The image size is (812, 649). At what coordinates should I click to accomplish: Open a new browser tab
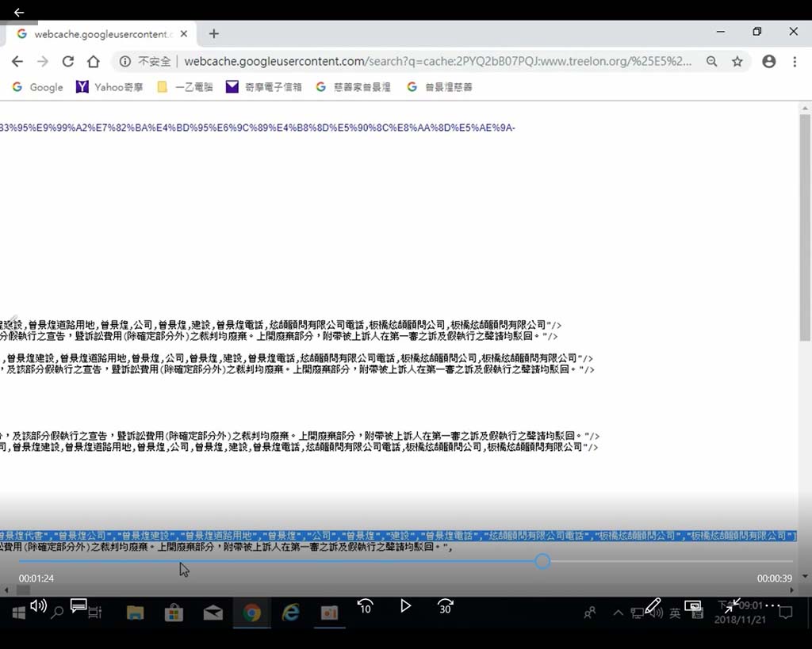[x=213, y=33]
